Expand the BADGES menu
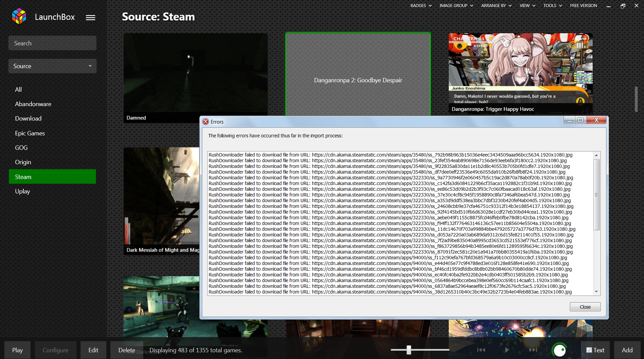The width and height of the screenshot is (644, 359). tap(421, 6)
